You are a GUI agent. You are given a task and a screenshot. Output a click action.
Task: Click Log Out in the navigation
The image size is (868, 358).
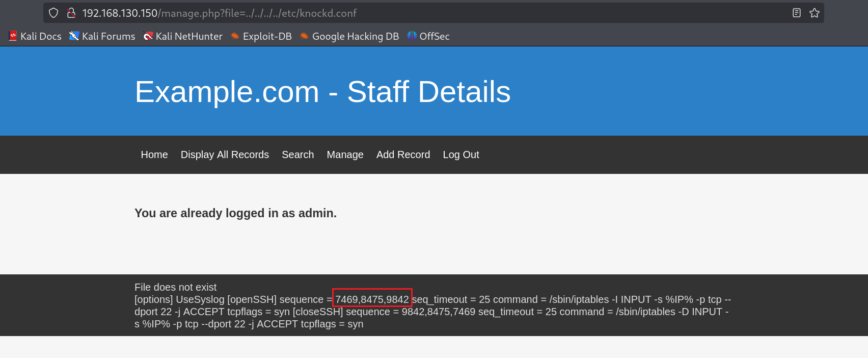(460, 155)
